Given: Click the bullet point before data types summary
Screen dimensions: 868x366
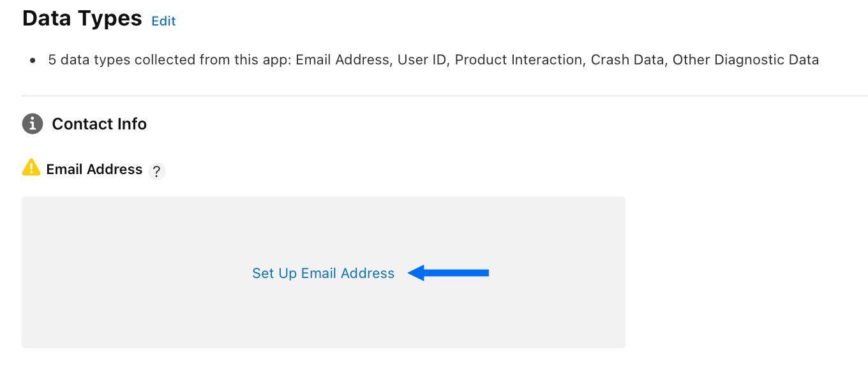Looking at the screenshot, I should click(x=33, y=61).
